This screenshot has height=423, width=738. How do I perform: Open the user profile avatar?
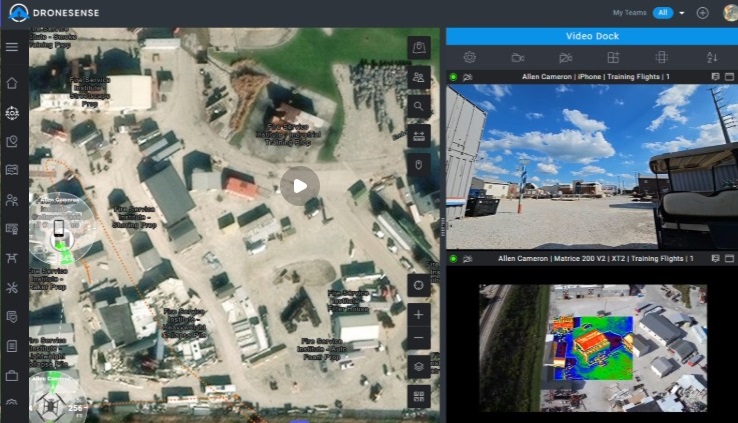pyautogui.click(x=730, y=13)
